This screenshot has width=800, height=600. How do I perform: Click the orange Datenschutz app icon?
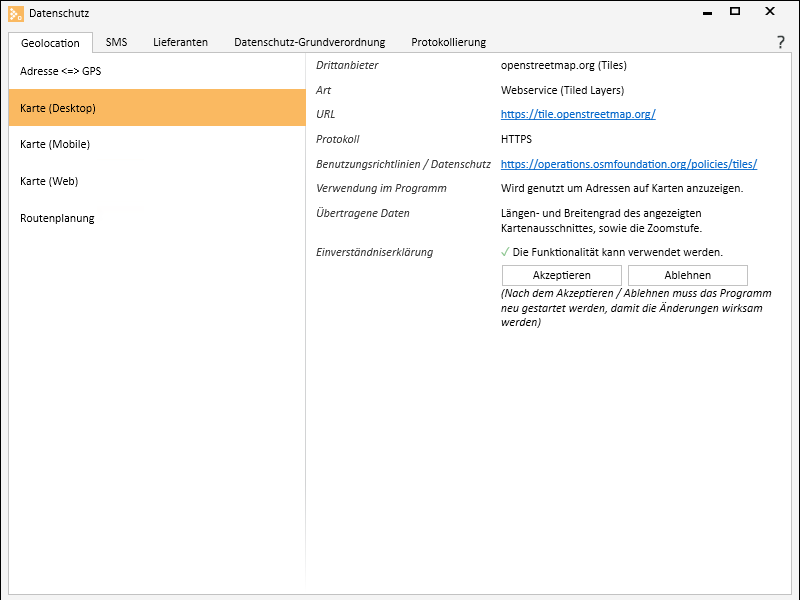[x=16, y=14]
